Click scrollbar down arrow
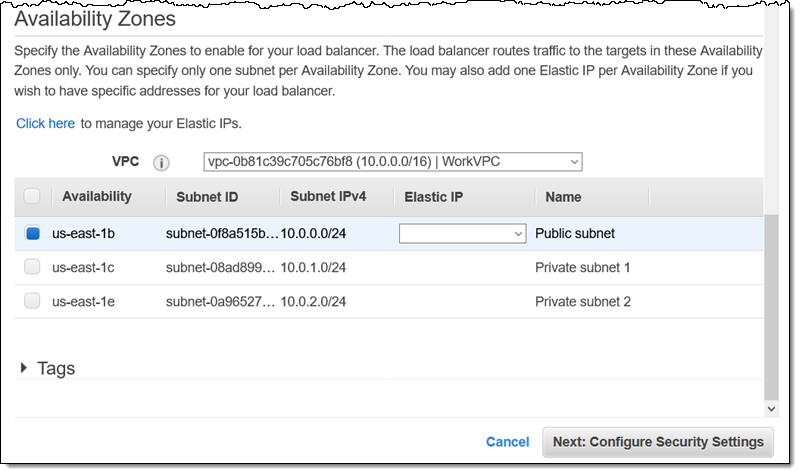This screenshot has height=474, width=800. pyautogui.click(x=770, y=409)
